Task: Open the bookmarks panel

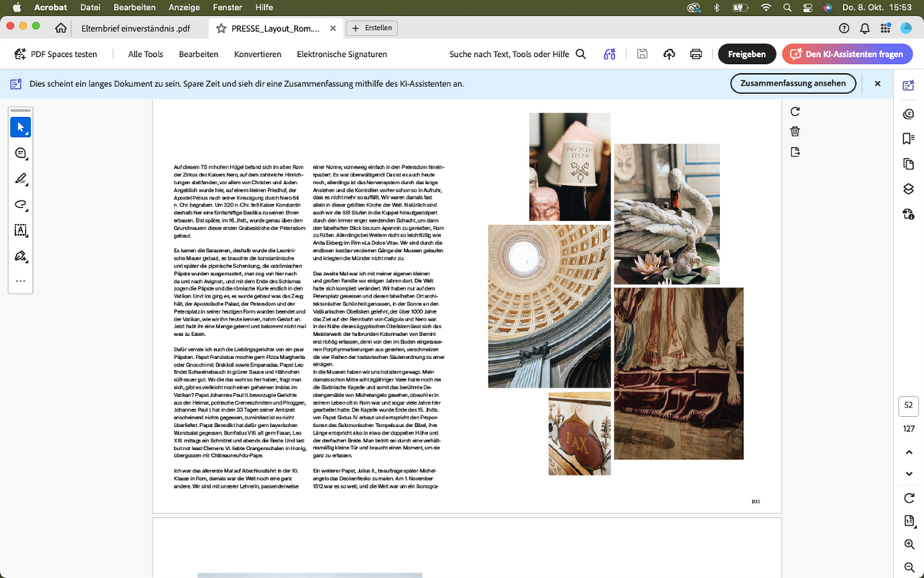Action: [x=909, y=139]
